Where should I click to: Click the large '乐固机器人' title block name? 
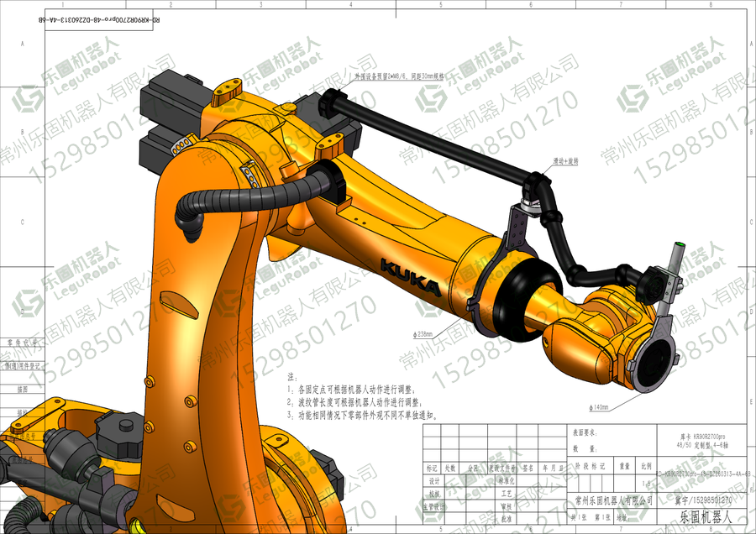706,517
